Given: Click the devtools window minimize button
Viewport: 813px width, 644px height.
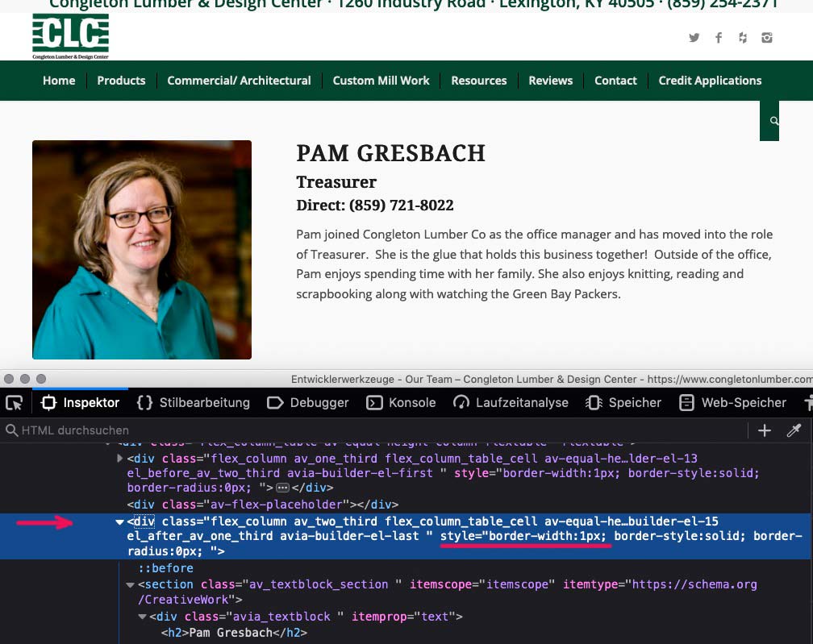Looking at the screenshot, I should click(x=25, y=379).
